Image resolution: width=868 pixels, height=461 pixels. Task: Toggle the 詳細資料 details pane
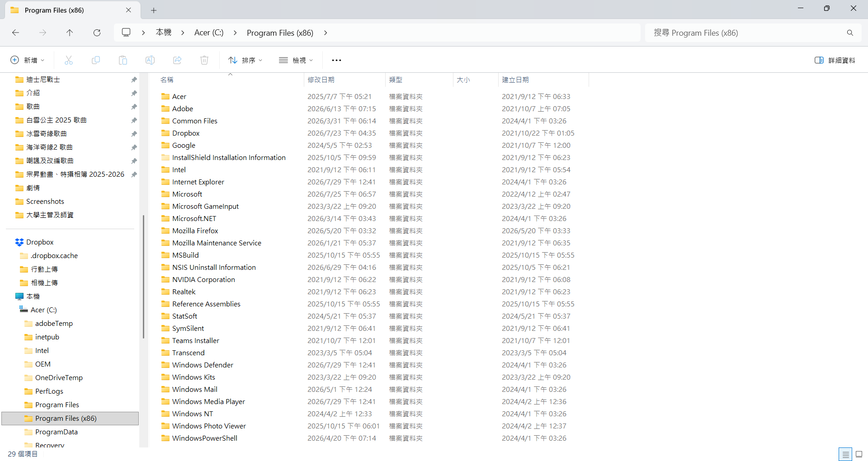[835, 60]
